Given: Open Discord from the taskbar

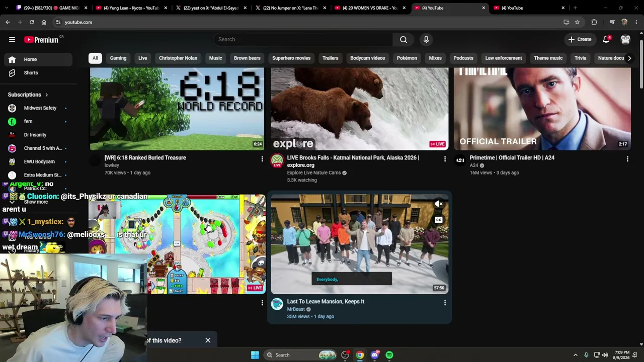Looking at the screenshot, I should [x=374, y=355].
